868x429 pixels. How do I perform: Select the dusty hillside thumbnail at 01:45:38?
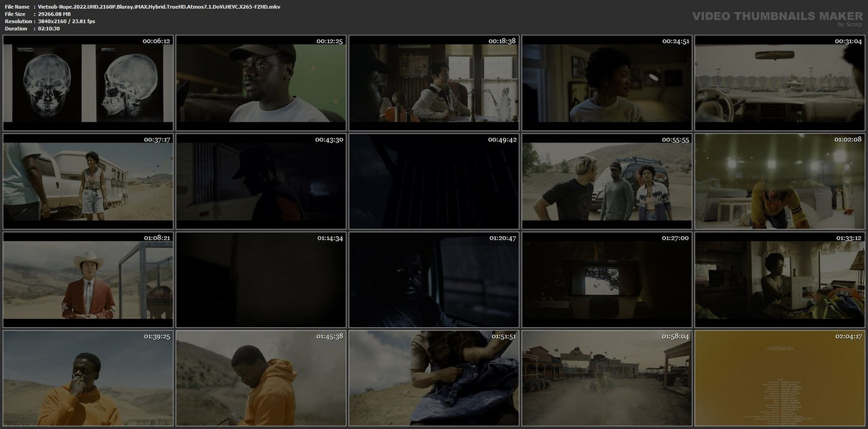pyautogui.click(x=261, y=378)
